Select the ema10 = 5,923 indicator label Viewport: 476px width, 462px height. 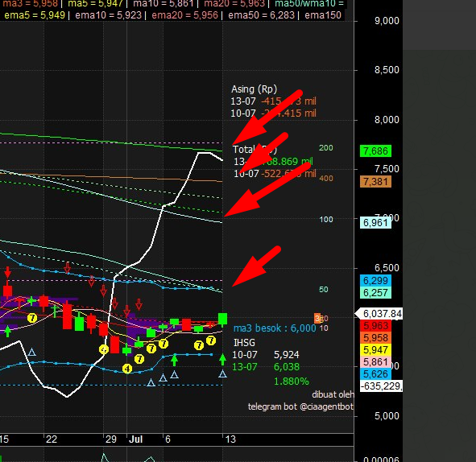tap(109, 15)
